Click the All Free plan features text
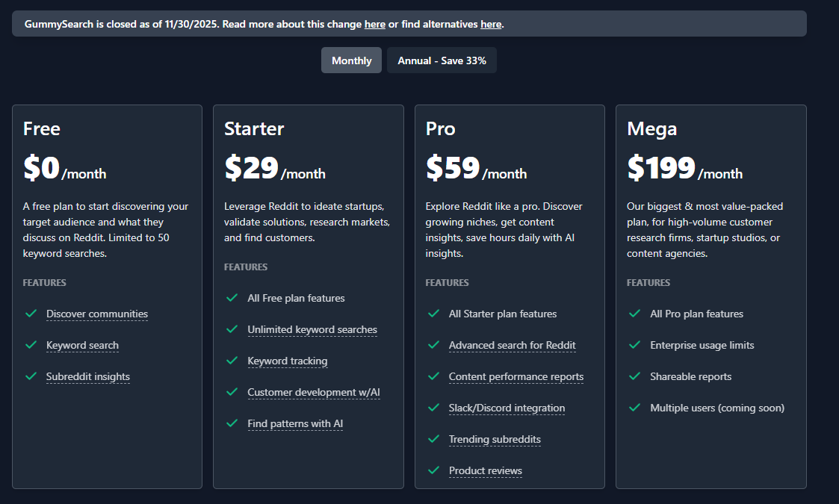 [296, 298]
